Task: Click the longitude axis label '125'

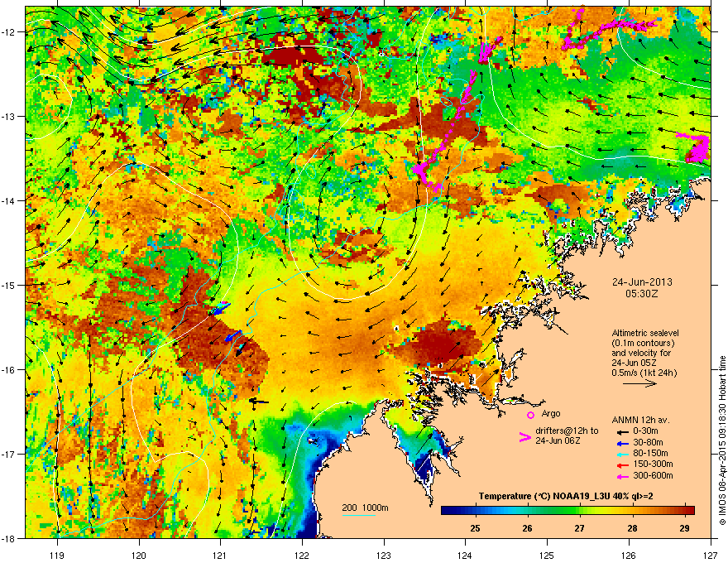Action: (547, 555)
